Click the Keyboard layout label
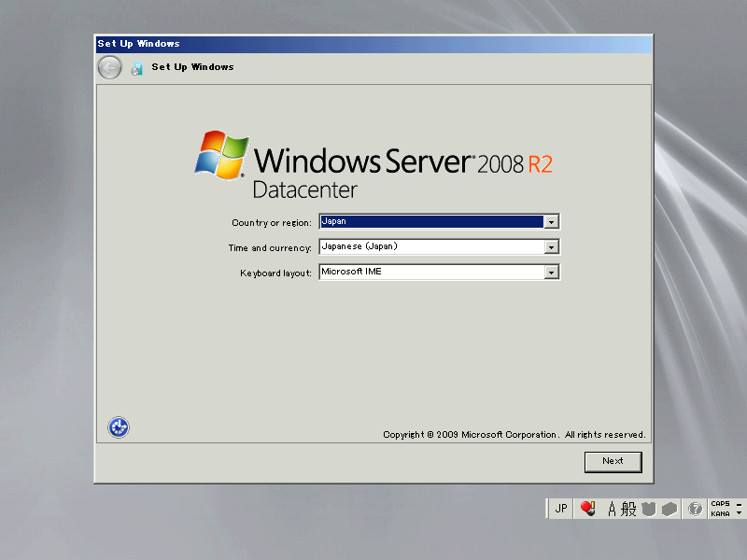The height and width of the screenshot is (560, 747). [x=275, y=273]
